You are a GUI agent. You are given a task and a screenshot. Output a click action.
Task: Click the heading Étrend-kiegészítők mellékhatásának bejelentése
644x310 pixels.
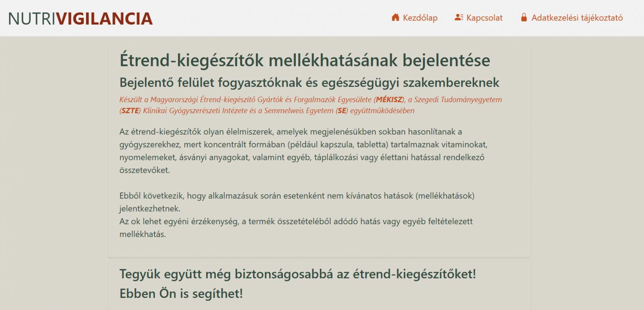point(305,60)
